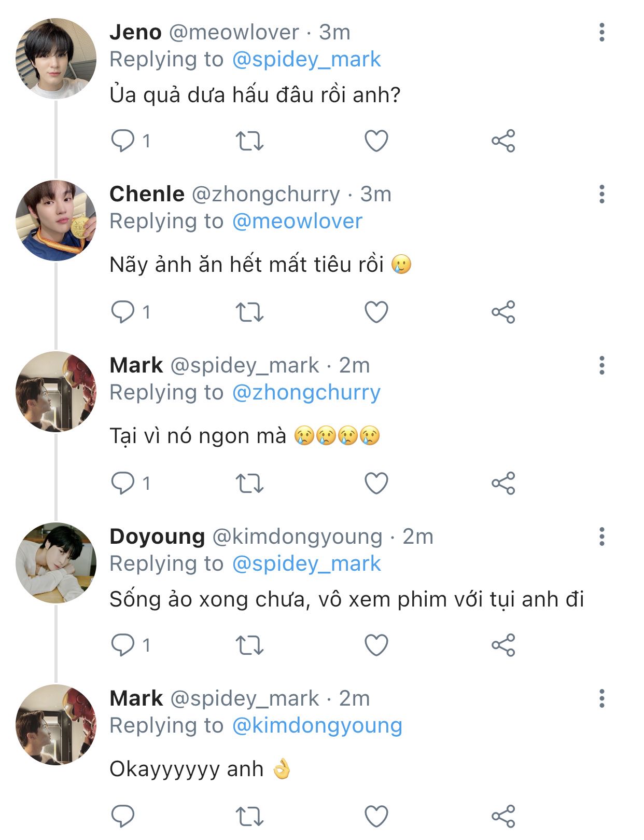Retweet Chenle's reply to @meowlover
The image size is (644, 840).
[249, 312]
